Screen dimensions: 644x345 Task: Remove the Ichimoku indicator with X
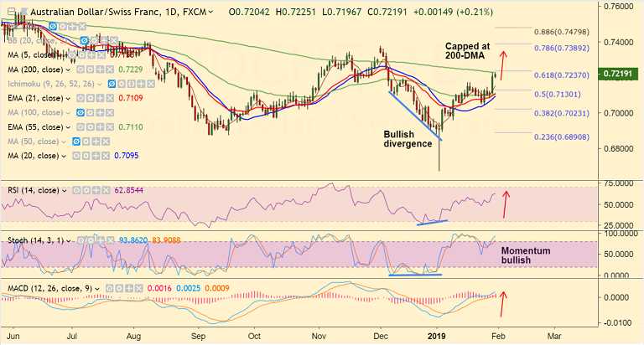(151, 84)
